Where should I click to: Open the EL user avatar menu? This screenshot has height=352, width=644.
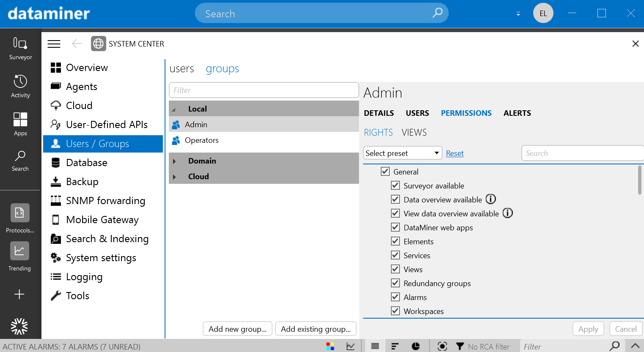pyautogui.click(x=543, y=13)
